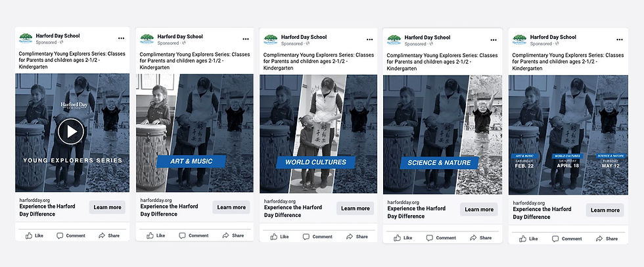Screen dimensions: 644x267
Task: Open three-dot menu on Art & Music ad
Action: tap(246, 39)
